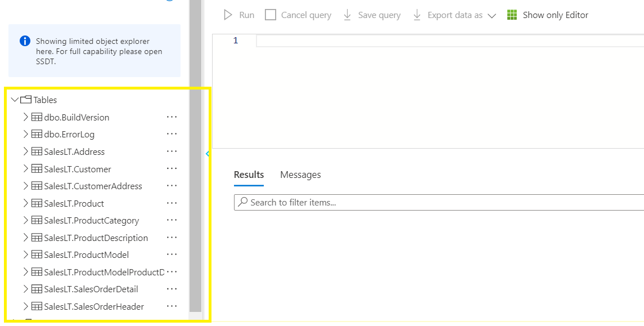Toggle the Cancel query checkbox icon
Image resolution: width=644 pixels, height=326 pixels.
point(271,15)
